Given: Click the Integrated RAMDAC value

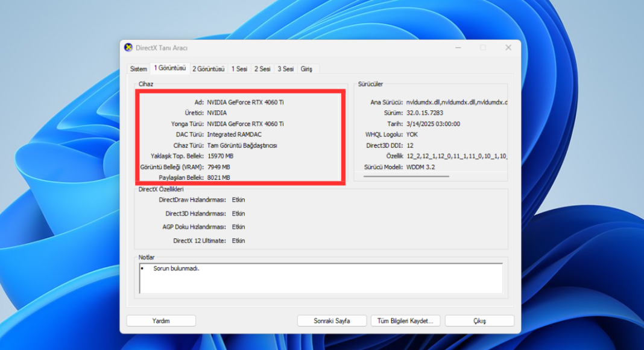Looking at the screenshot, I should [234, 135].
